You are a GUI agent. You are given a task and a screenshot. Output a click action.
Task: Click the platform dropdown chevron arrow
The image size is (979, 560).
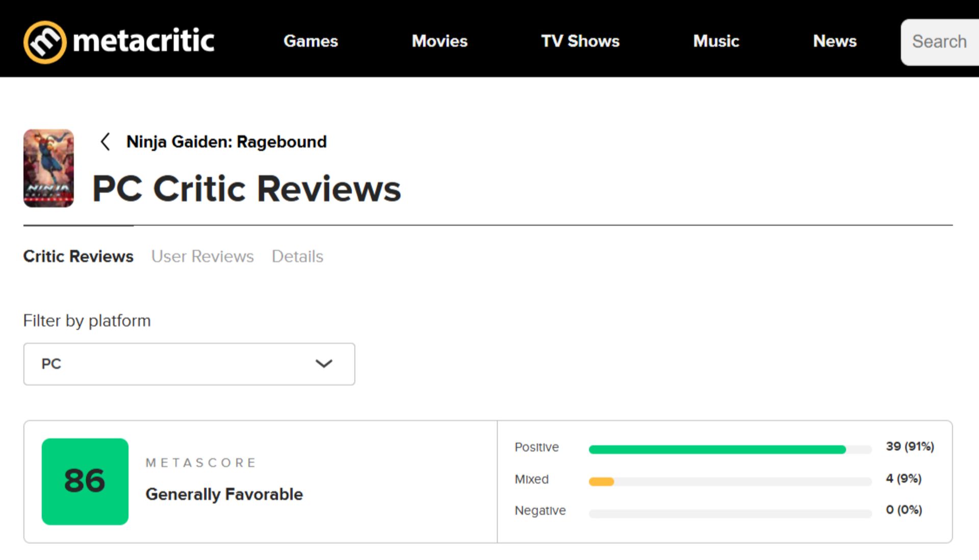tap(324, 364)
